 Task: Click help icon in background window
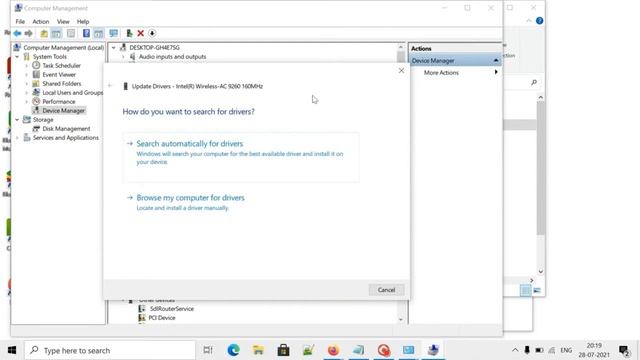tap(540, 21)
